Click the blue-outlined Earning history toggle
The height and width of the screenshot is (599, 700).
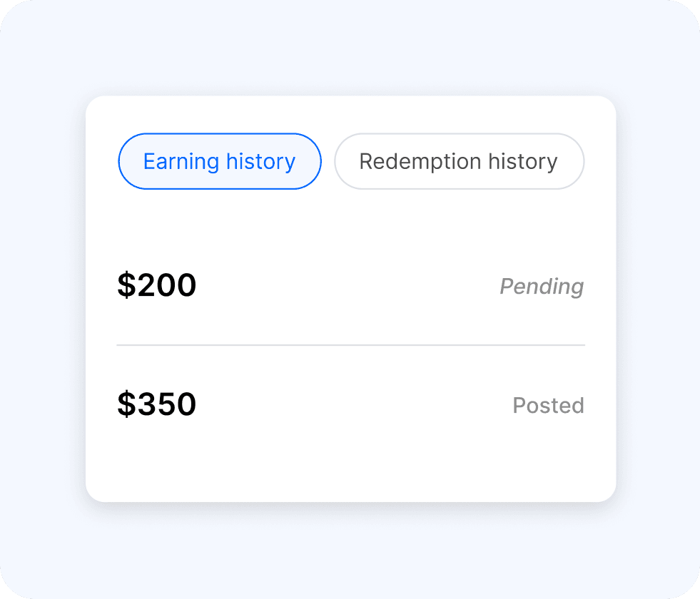coord(219,161)
